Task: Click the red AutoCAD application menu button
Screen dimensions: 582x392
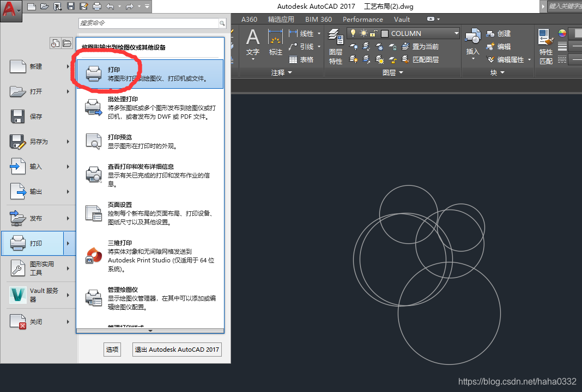Action: click(11, 10)
